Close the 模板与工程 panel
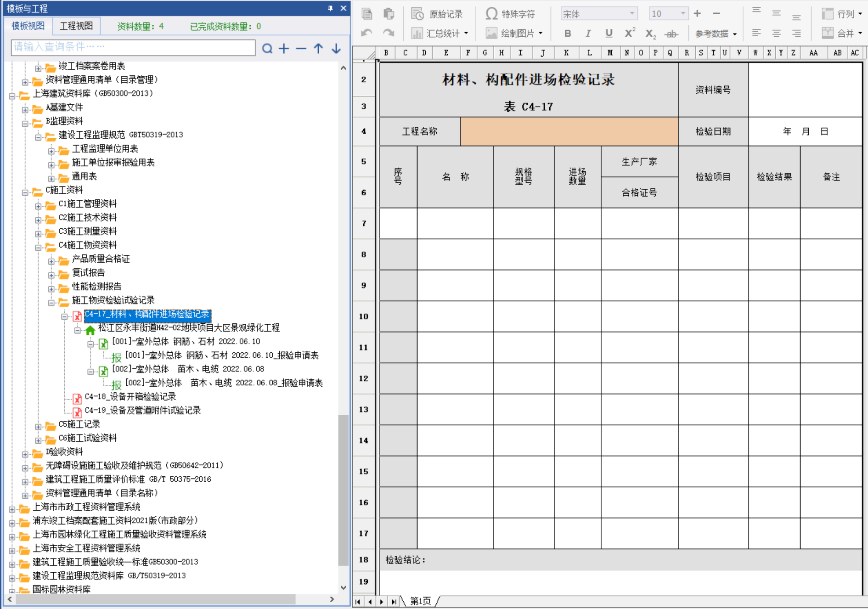 tap(343, 8)
